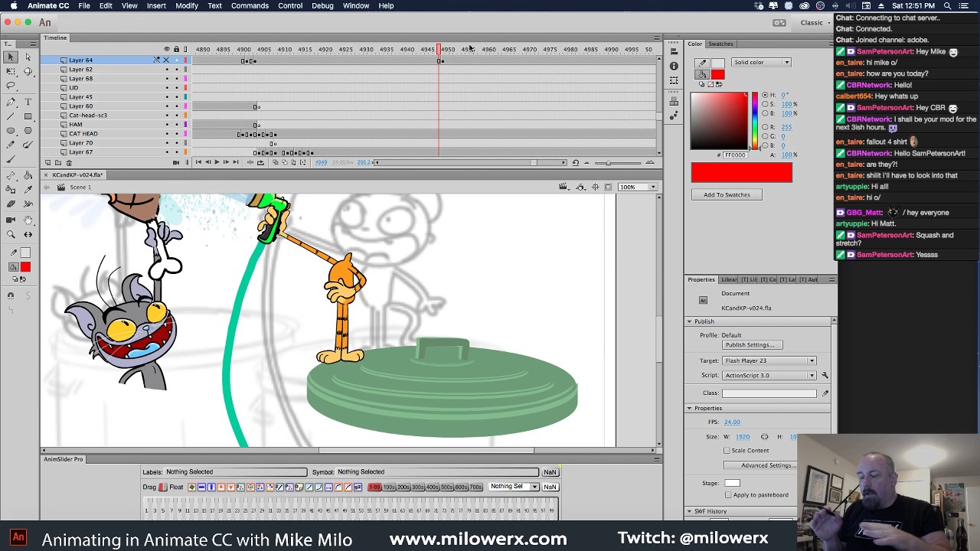Select the Hand tool
The image size is (980, 551).
pyautogui.click(x=28, y=220)
